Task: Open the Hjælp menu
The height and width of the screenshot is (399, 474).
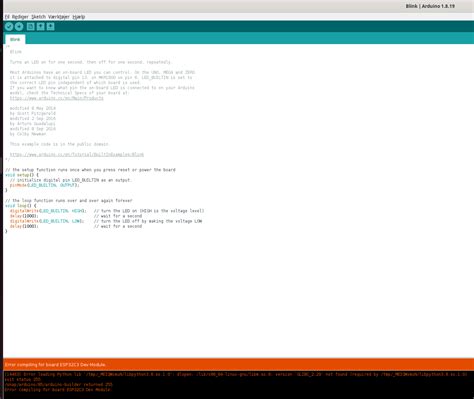Action: pyautogui.click(x=79, y=17)
